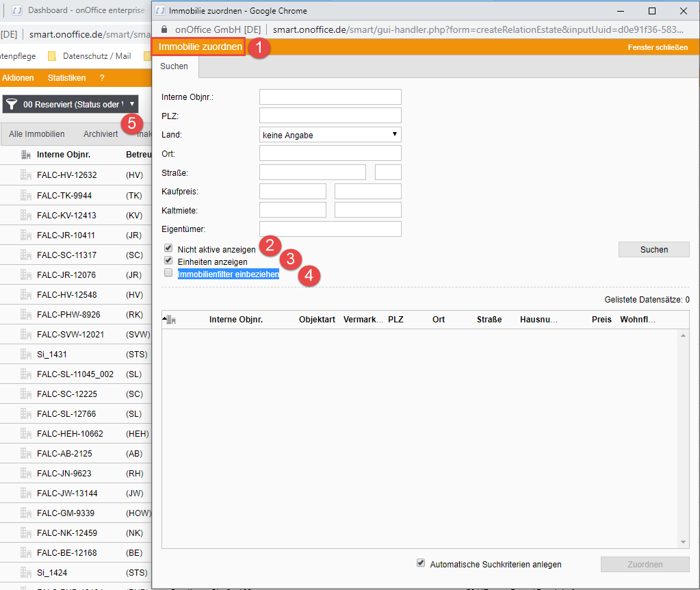Open the Land dropdown

pyautogui.click(x=330, y=135)
